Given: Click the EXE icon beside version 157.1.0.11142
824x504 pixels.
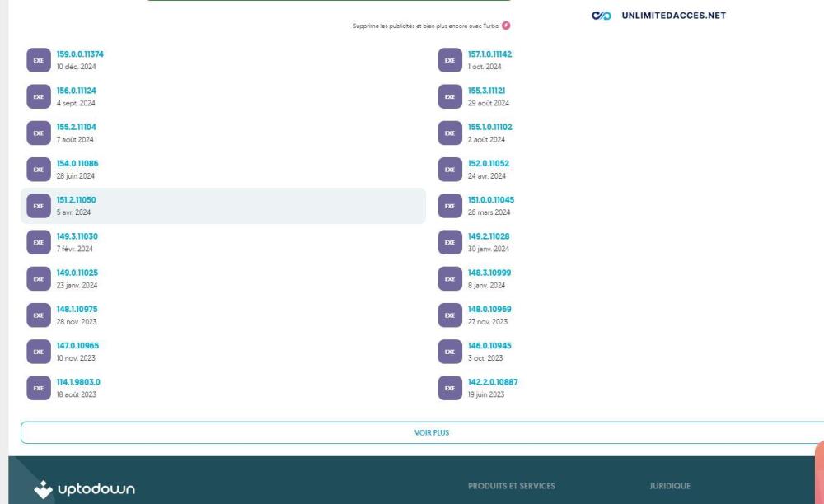Looking at the screenshot, I should 450,60.
